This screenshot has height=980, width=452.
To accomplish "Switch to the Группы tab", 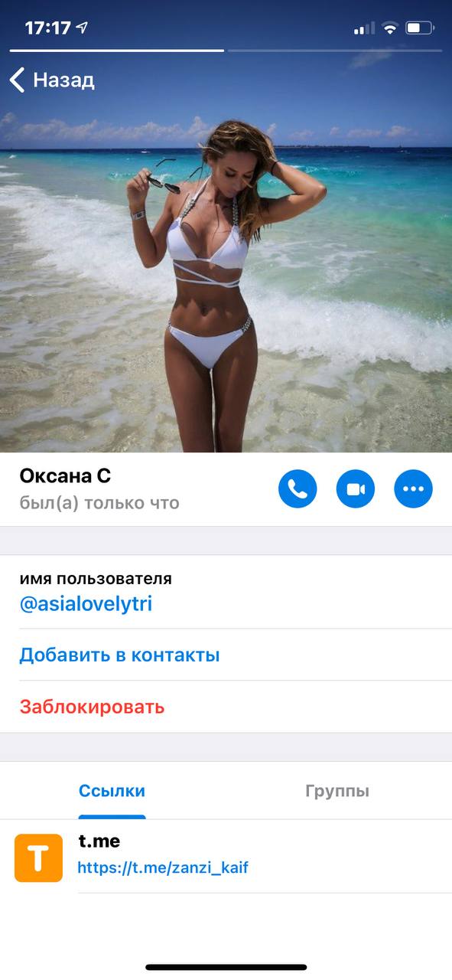I will point(337,791).
